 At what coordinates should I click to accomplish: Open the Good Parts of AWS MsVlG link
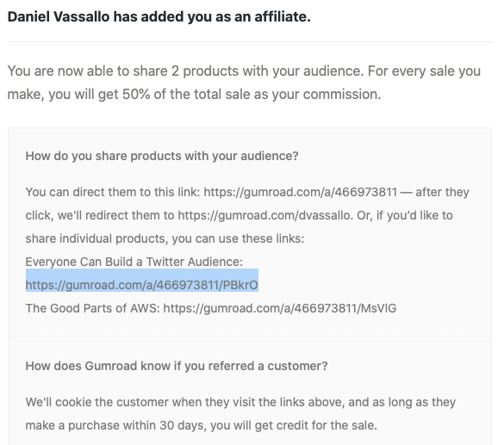point(280,308)
